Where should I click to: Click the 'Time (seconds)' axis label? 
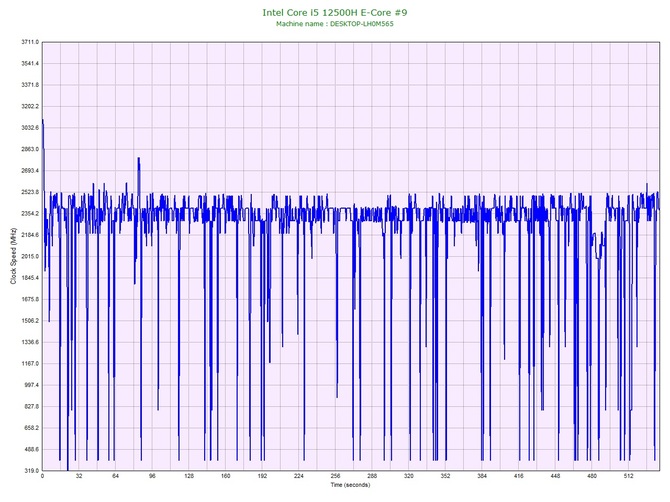pos(350,485)
